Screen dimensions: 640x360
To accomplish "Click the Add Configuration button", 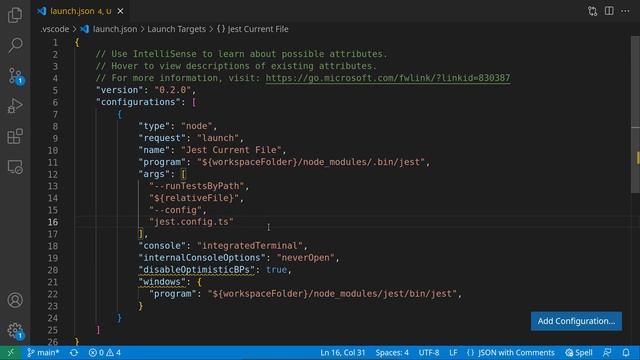I will pyautogui.click(x=576, y=321).
